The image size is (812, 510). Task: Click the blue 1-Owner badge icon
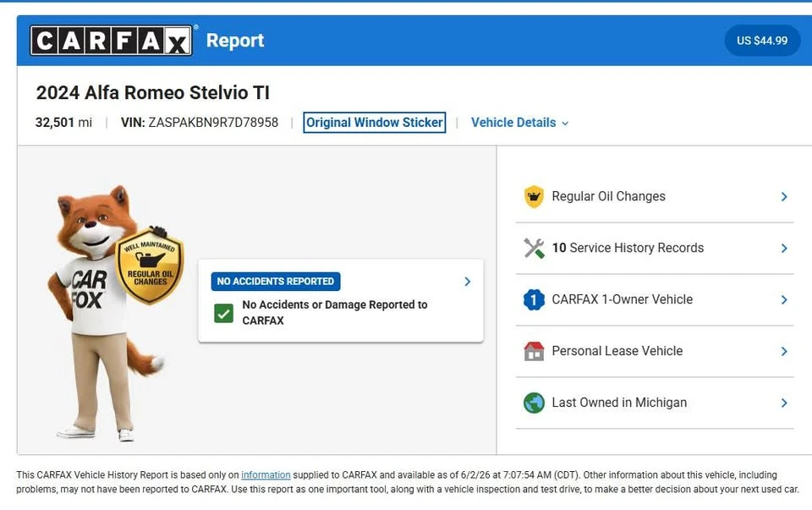534,299
